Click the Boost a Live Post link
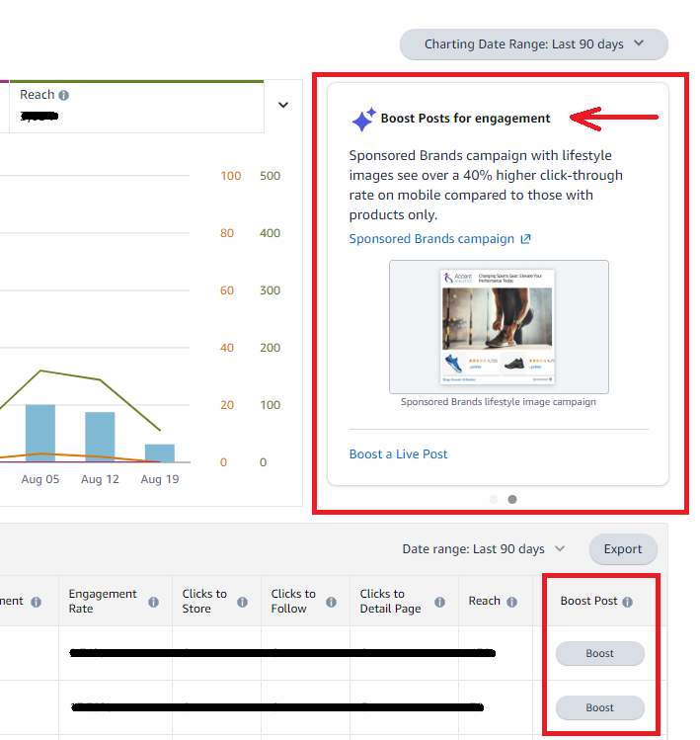The image size is (700, 740). (x=398, y=454)
